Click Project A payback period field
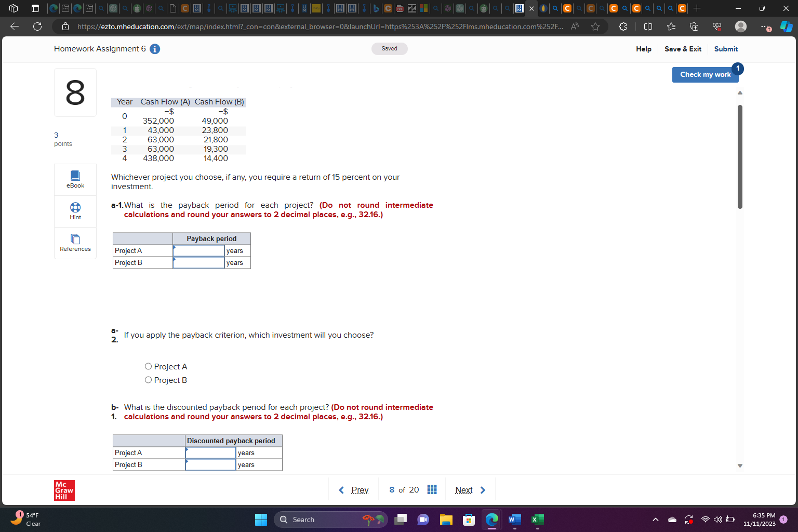Screen dimensions: 798x532 click(198, 250)
